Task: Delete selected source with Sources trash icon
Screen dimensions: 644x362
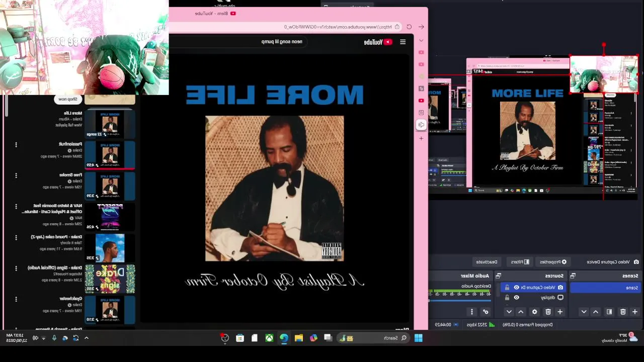Action: [x=548, y=312]
